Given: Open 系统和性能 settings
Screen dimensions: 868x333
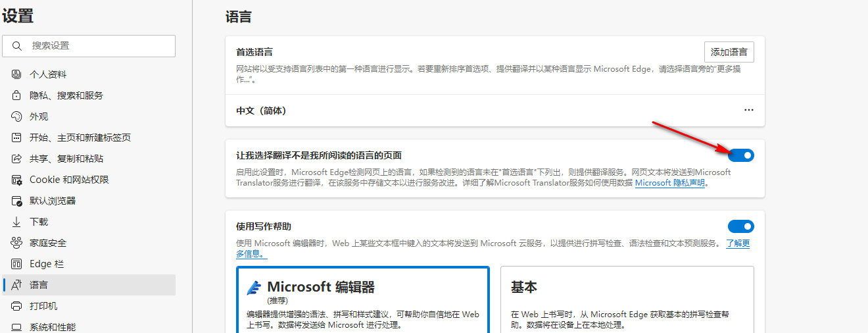Looking at the screenshot, I should coord(89,326).
